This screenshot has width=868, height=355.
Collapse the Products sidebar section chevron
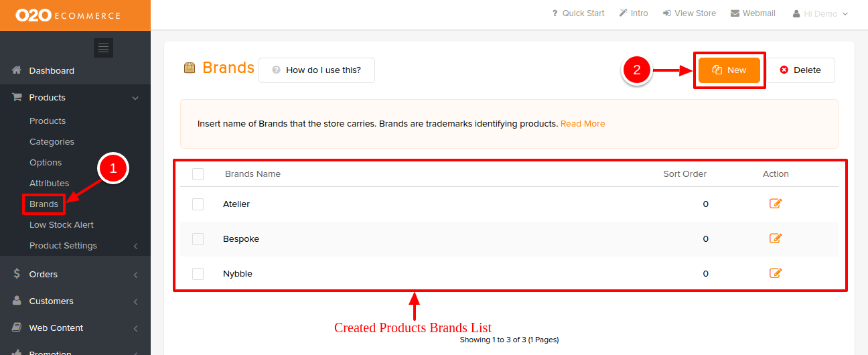coord(135,98)
